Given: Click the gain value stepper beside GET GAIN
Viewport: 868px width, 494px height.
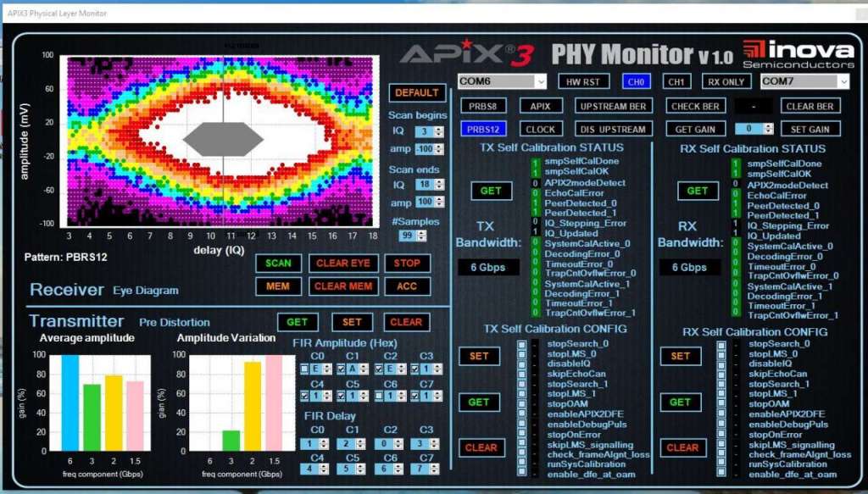Looking at the screenshot, I should 767,129.
